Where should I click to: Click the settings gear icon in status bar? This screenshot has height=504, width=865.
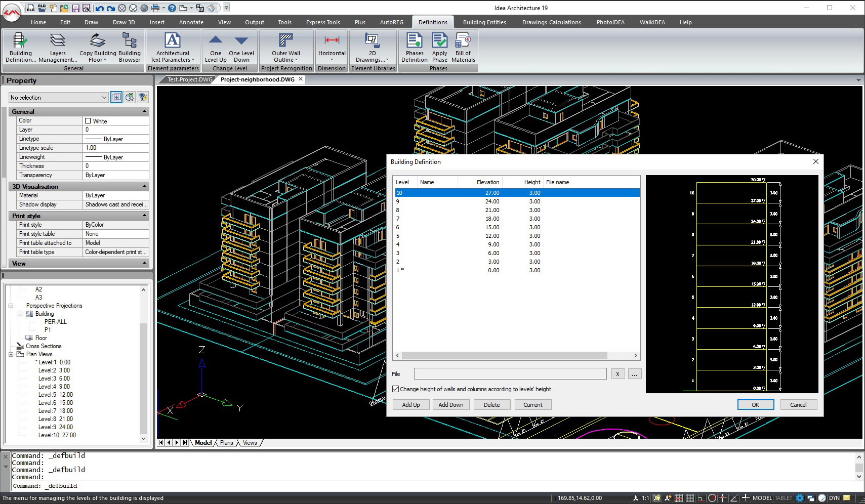click(800, 498)
